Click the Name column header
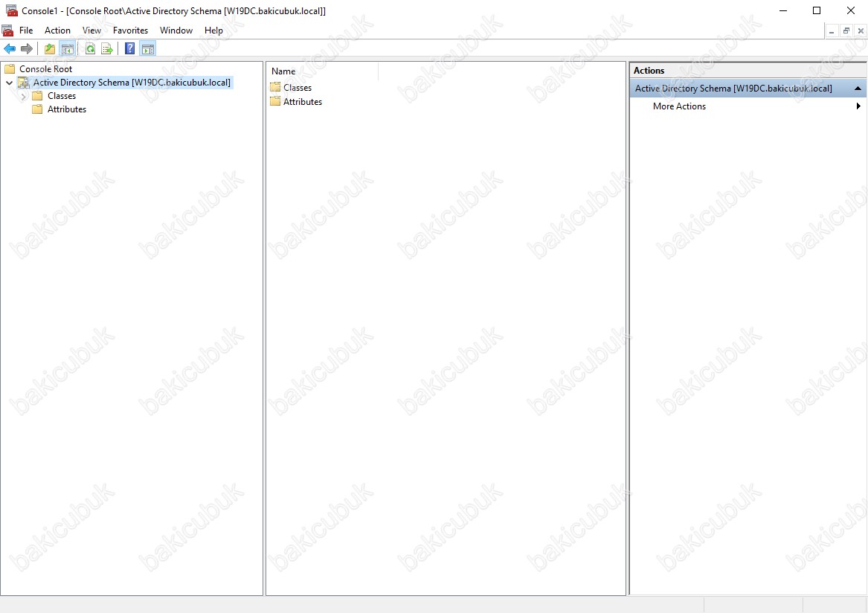 (x=322, y=71)
